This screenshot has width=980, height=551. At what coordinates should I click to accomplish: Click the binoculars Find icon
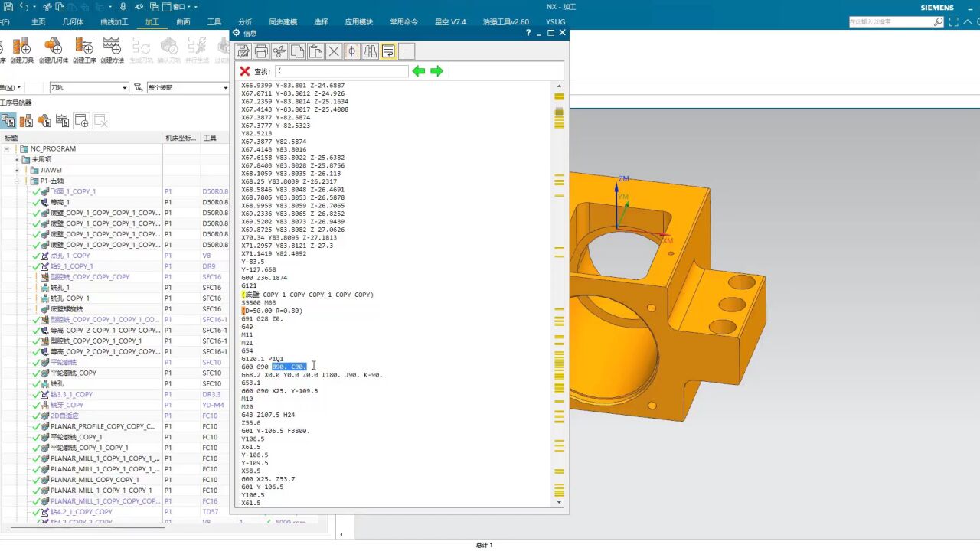(371, 51)
